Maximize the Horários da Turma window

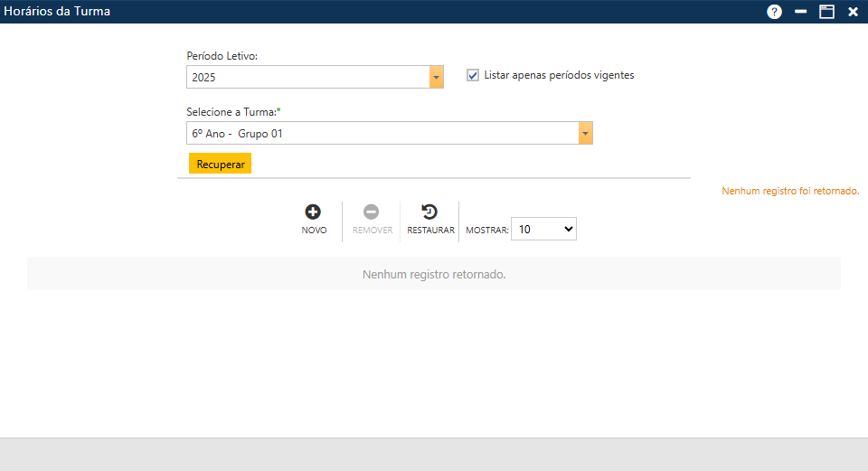click(x=826, y=12)
